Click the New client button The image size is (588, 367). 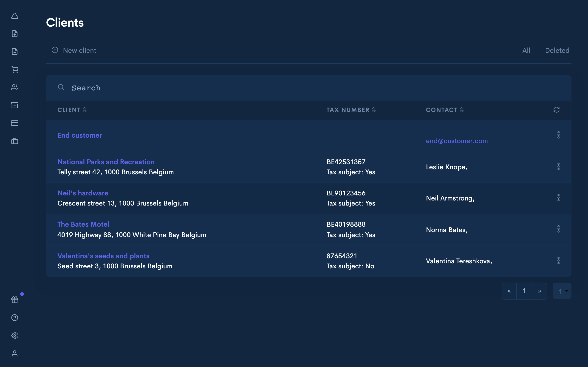[x=74, y=50]
